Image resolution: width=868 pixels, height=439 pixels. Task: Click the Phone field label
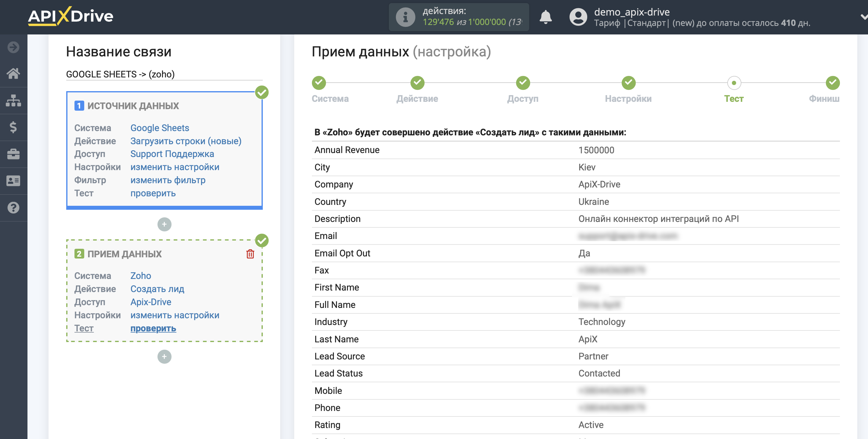(x=327, y=408)
